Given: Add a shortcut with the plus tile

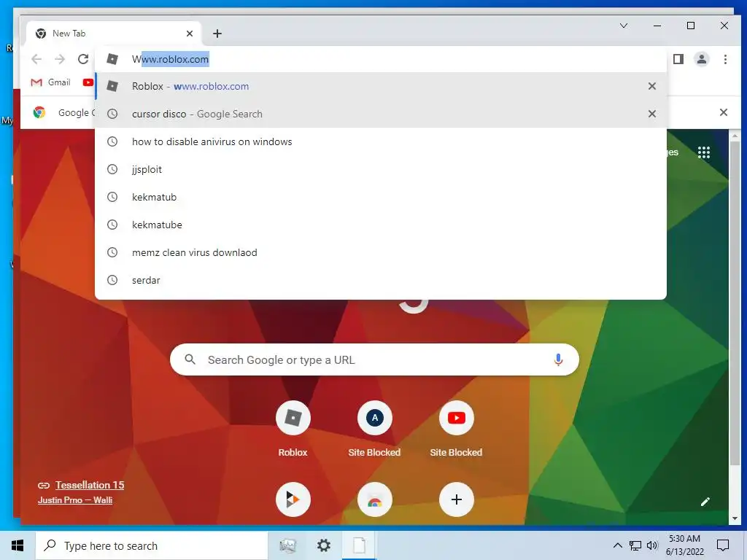Looking at the screenshot, I should (x=457, y=499).
